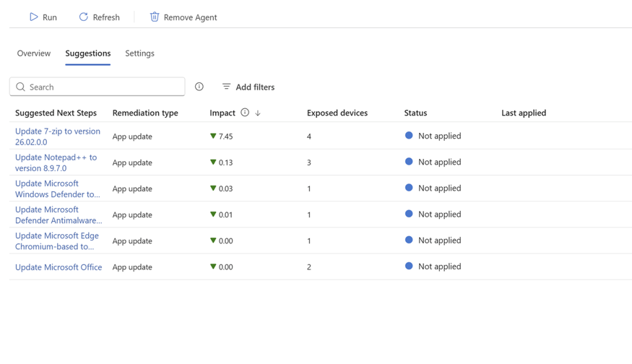Sort by Remediation type column header
The image size is (632, 364).
(x=145, y=113)
